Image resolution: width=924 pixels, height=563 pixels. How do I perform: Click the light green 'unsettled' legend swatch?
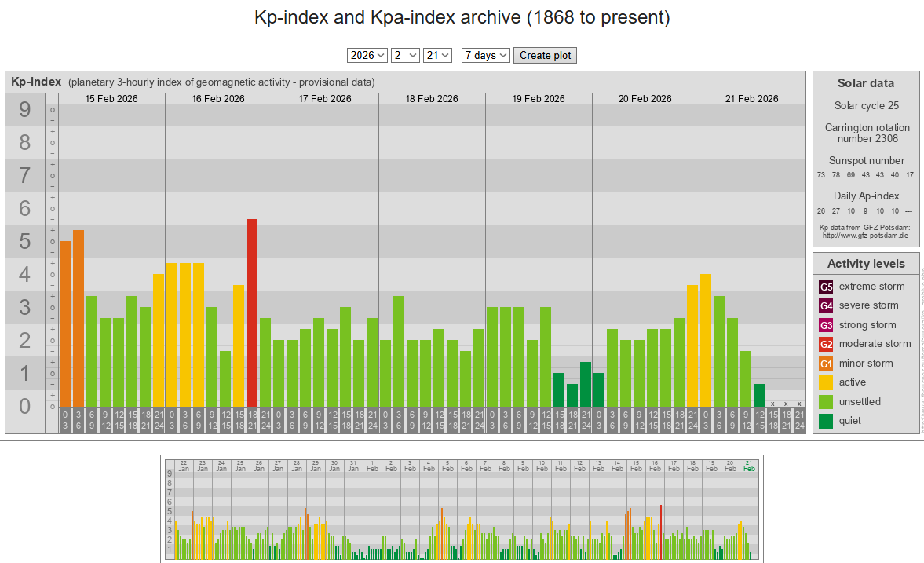[x=826, y=402]
